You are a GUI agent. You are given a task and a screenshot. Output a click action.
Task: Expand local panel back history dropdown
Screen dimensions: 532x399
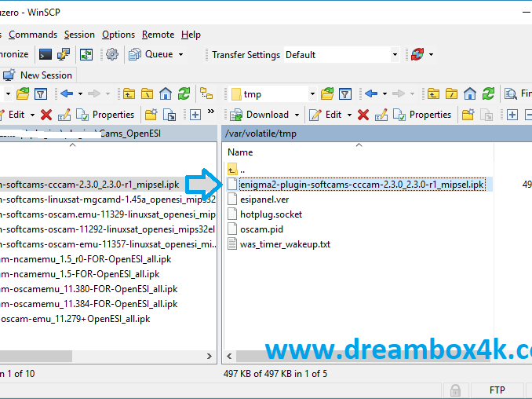80,93
